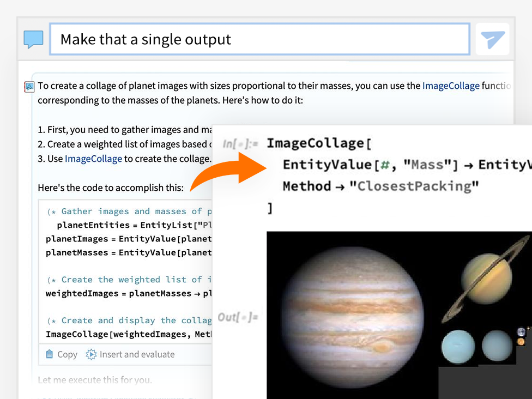The height and width of the screenshot is (399, 532).
Task: Open the ImageCollage link in the first sentence
Action: [451, 86]
